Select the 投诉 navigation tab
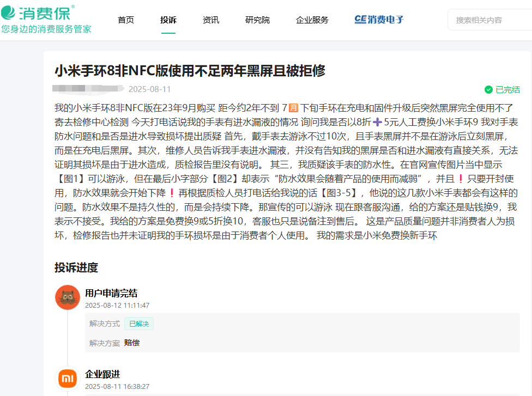Screen dimensions: 532x396 click(x=168, y=20)
